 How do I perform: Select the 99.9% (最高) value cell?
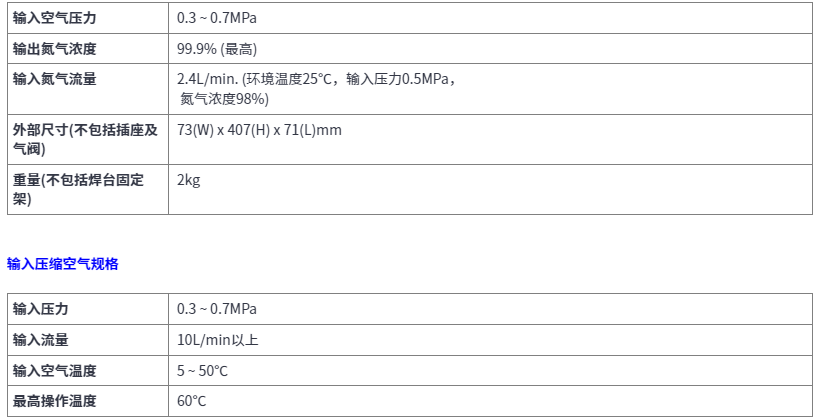click(x=223, y=49)
